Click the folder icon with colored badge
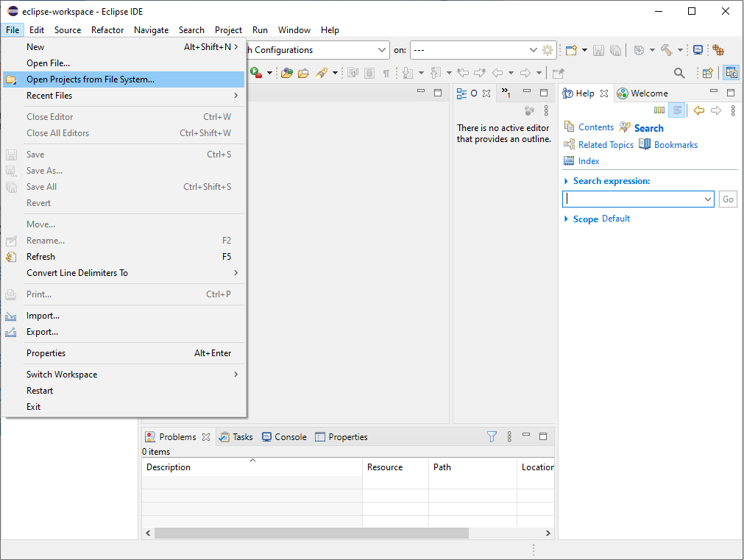This screenshot has width=744, height=560. pos(286,73)
